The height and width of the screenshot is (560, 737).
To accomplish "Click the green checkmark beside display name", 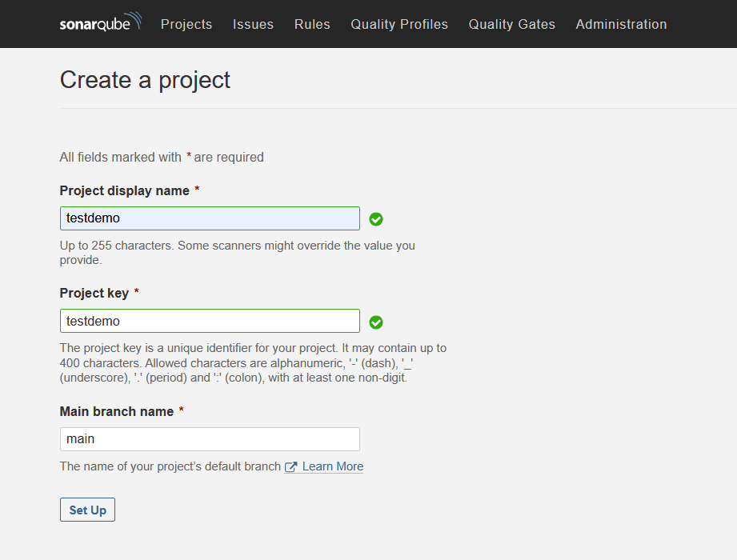I will [376, 219].
